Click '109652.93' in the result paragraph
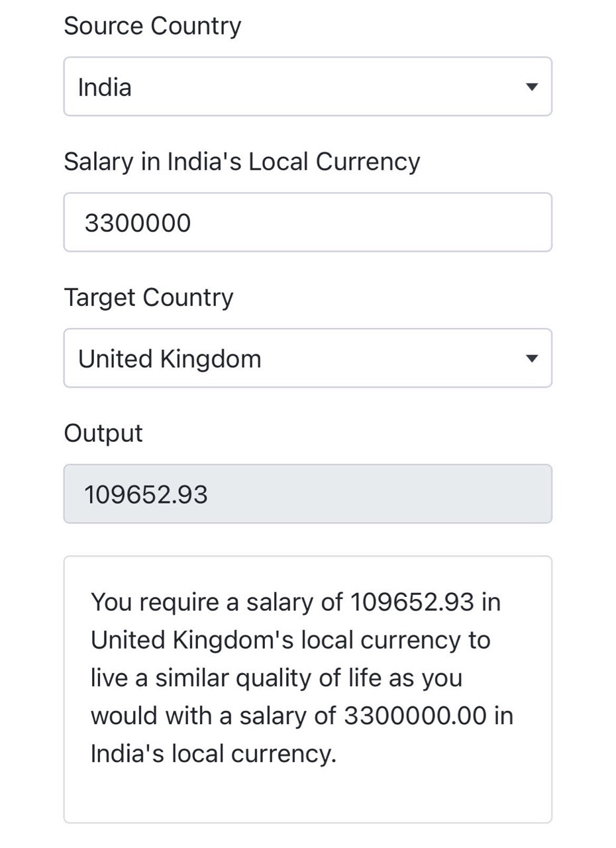 click(412, 602)
